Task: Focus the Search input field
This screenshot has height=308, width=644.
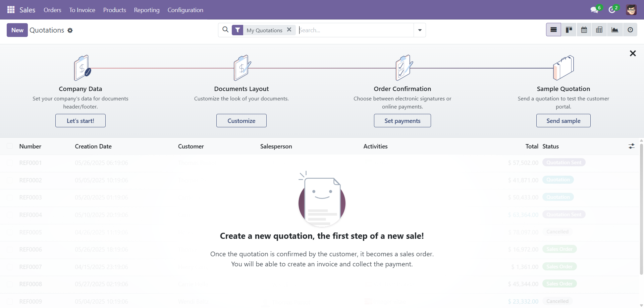Action: coord(356,30)
